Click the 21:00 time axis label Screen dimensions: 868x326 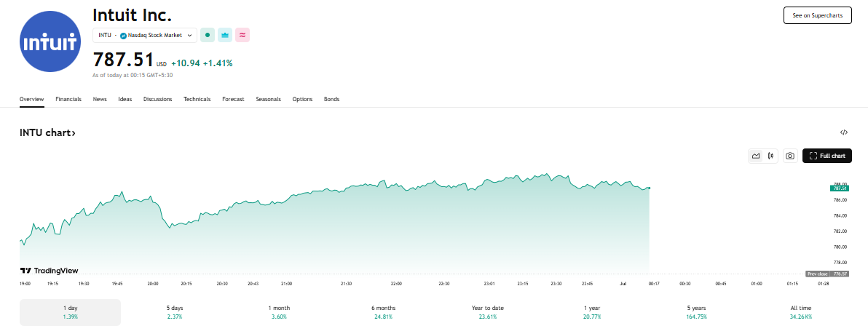click(286, 283)
